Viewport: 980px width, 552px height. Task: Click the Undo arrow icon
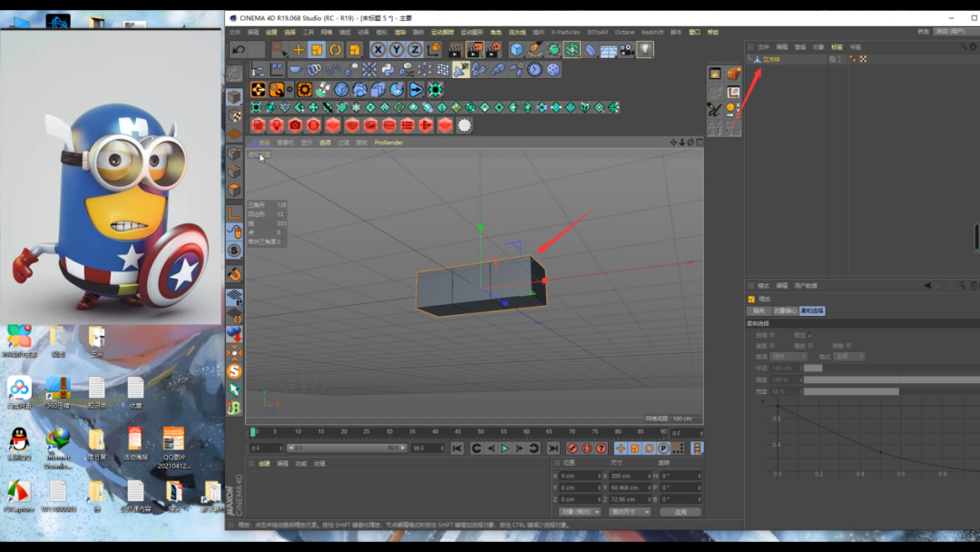click(238, 49)
